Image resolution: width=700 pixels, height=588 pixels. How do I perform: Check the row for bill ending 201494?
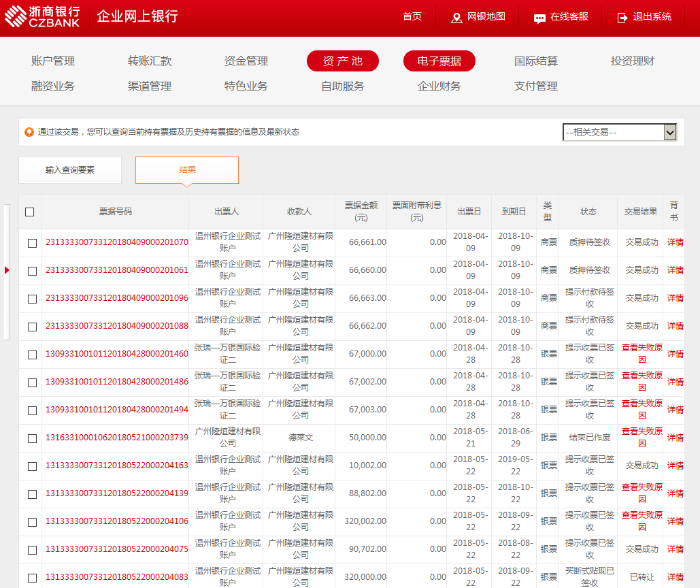pos(32,411)
